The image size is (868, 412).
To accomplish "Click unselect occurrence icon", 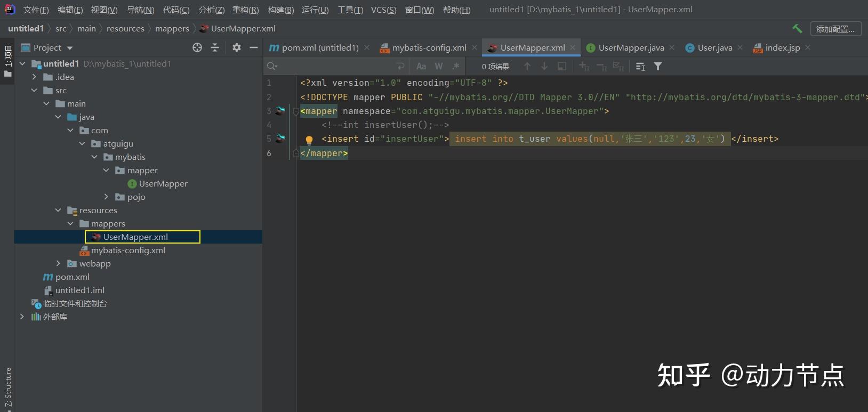I will pyautogui.click(x=602, y=66).
